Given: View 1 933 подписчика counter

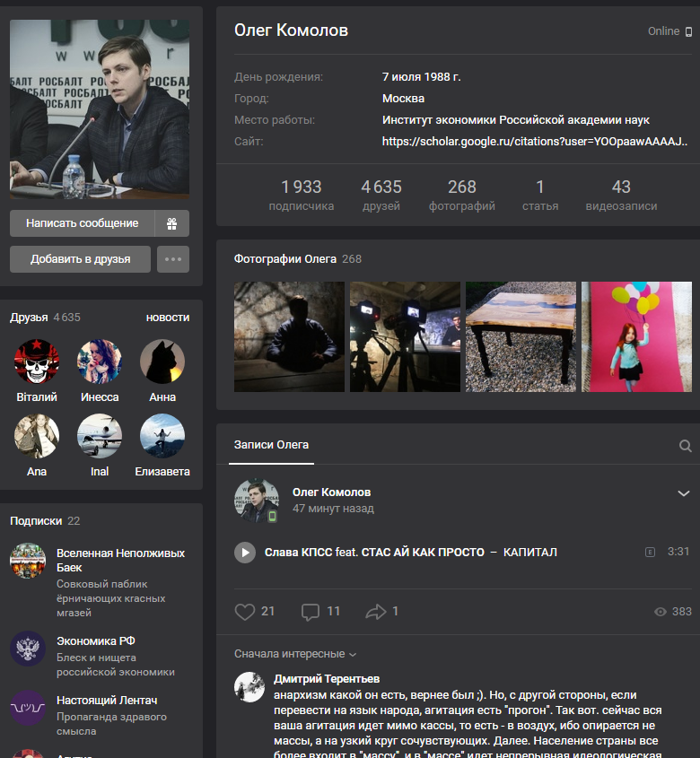Looking at the screenshot, I should [302, 195].
